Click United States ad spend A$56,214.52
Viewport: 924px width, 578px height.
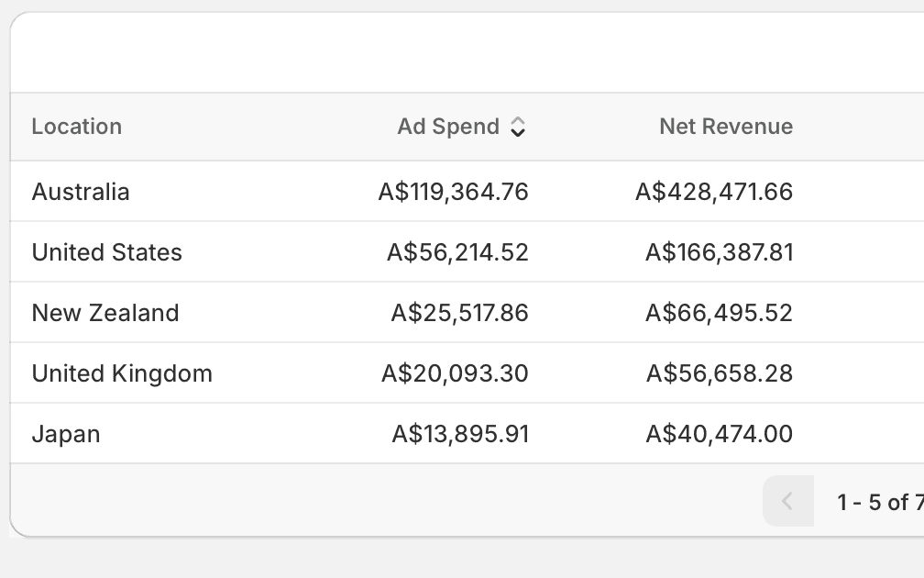(458, 252)
